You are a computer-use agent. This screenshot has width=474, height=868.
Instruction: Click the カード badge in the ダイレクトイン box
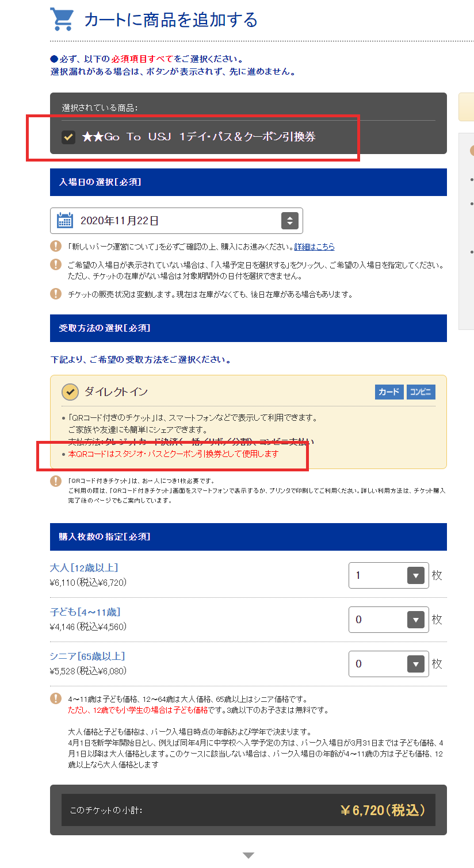coord(389,392)
